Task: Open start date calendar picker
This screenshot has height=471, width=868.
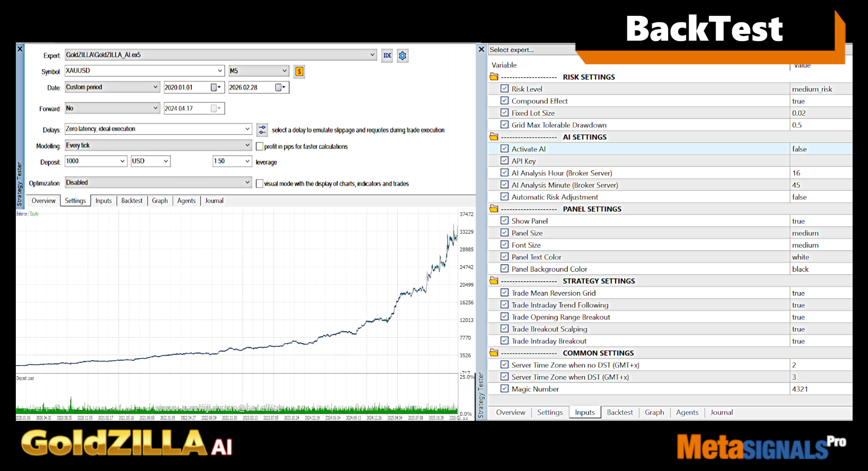Action: tap(216, 87)
